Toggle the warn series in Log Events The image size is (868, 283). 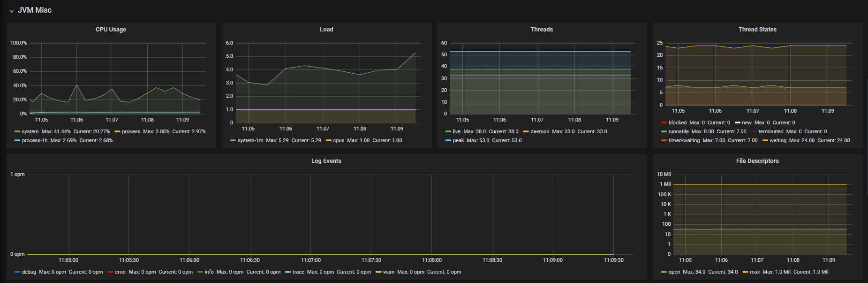coord(389,272)
